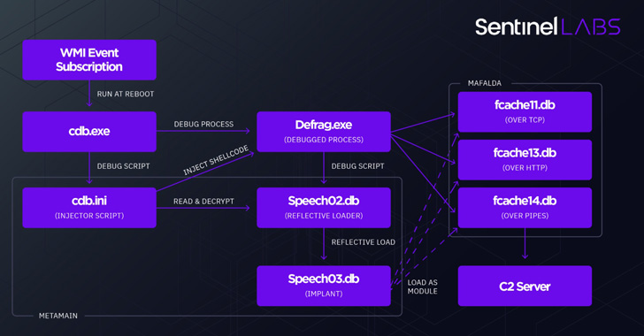Select the fcache11.db over TCP box
Screen dimensions: 644x336
click(525, 111)
